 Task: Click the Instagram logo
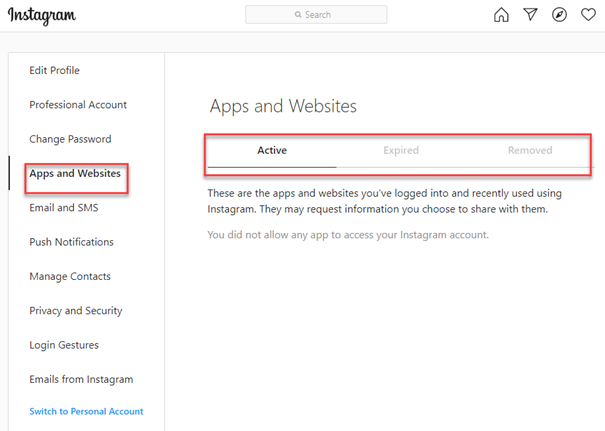[x=42, y=16]
